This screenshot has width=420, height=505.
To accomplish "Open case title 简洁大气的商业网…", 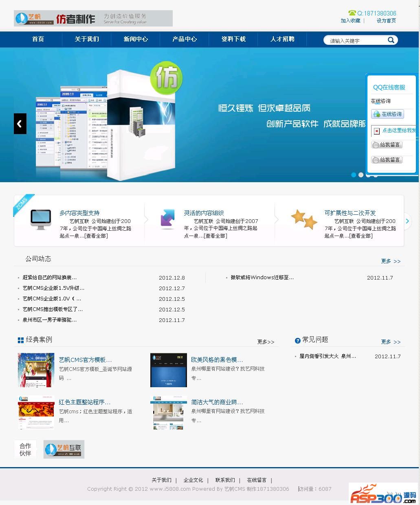I will coord(217,402).
